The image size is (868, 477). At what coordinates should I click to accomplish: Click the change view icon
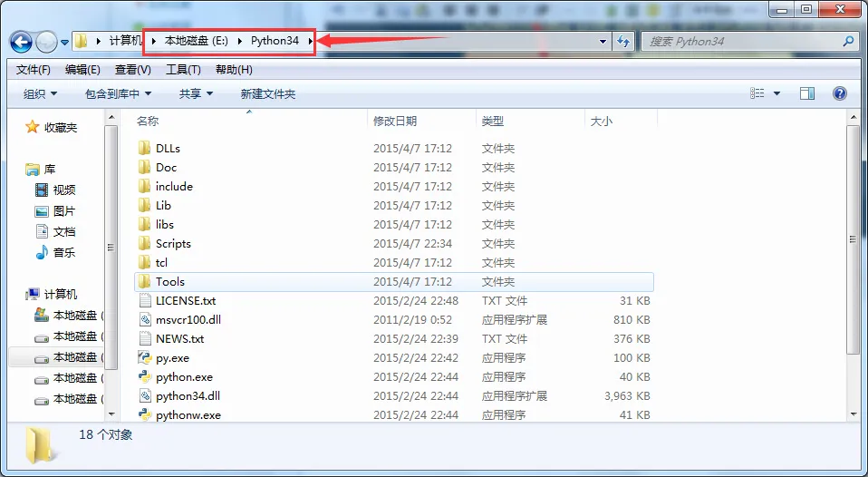(757, 93)
